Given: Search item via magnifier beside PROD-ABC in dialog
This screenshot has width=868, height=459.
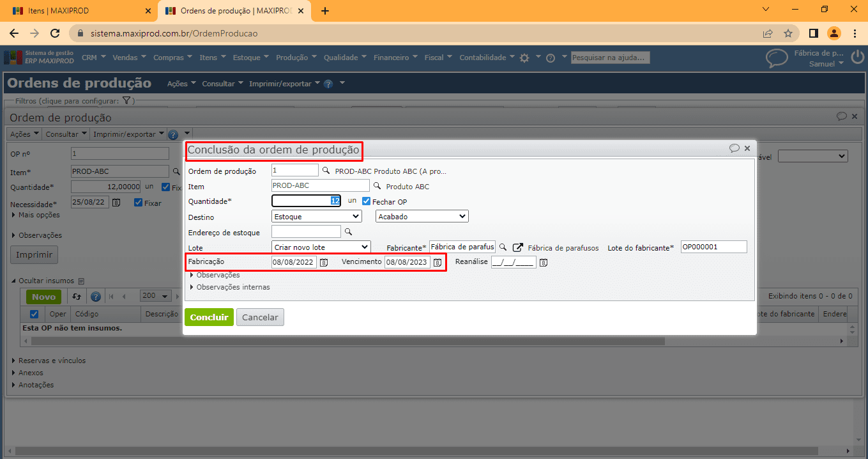Looking at the screenshot, I should click(x=377, y=186).
